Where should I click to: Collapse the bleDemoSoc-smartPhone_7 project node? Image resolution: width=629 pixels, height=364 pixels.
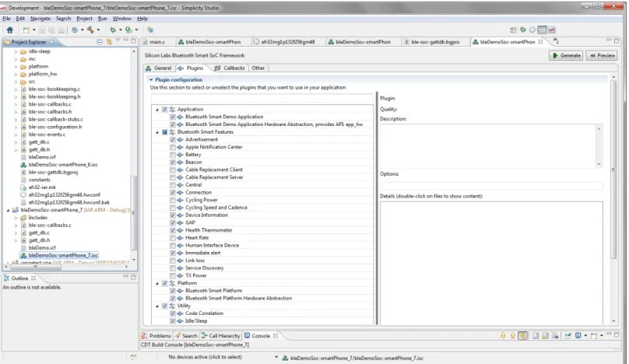[8, 211]
